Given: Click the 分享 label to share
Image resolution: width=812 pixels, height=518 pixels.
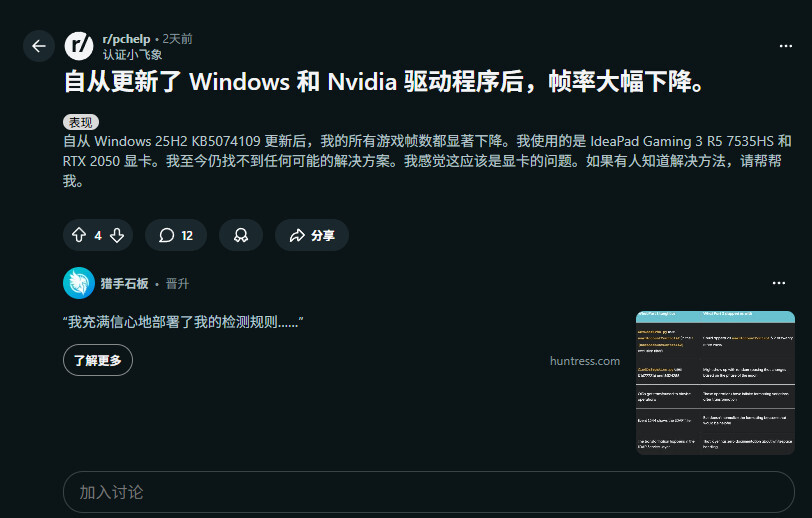Looking at the screenshot, I should (x=322, y=236).
